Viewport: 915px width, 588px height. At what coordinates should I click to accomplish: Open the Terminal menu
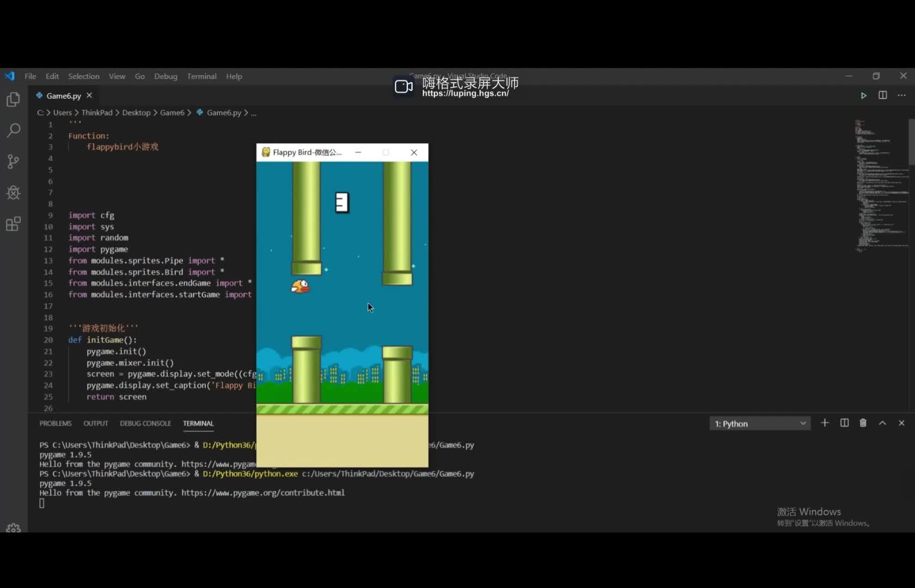point(201,76)
